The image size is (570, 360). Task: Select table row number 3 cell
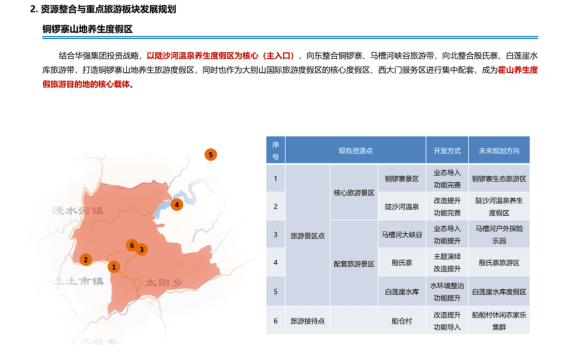[276, 235]
